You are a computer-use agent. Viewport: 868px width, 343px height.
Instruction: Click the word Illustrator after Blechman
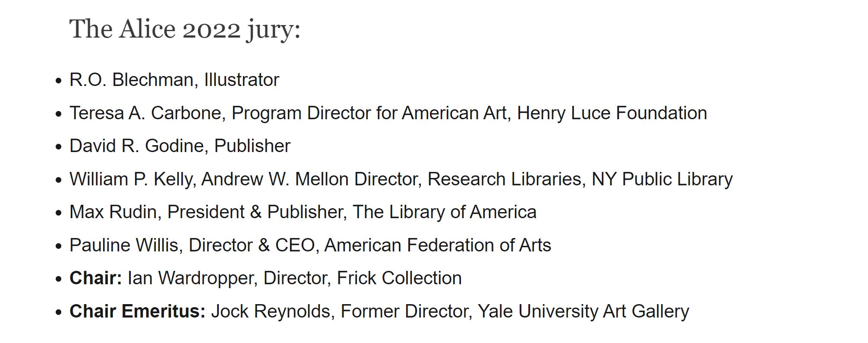tap(241, 80)
